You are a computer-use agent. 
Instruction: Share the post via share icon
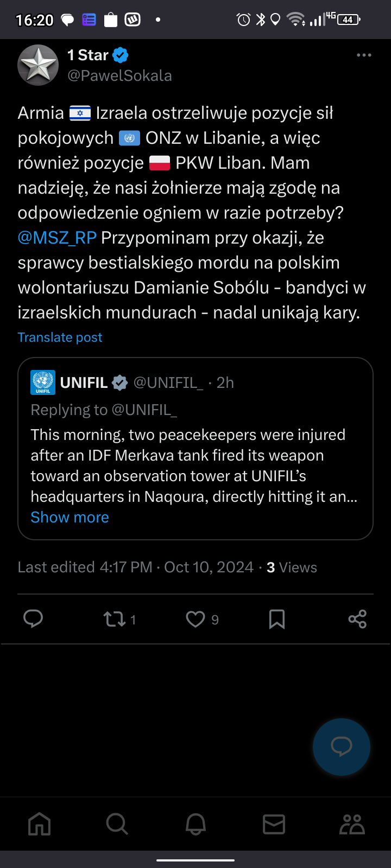coord(357,619)
